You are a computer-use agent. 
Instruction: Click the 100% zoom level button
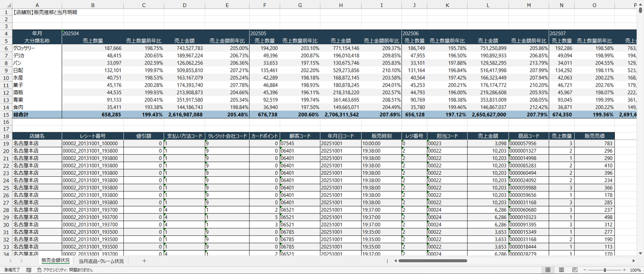(x=635, y=270)
